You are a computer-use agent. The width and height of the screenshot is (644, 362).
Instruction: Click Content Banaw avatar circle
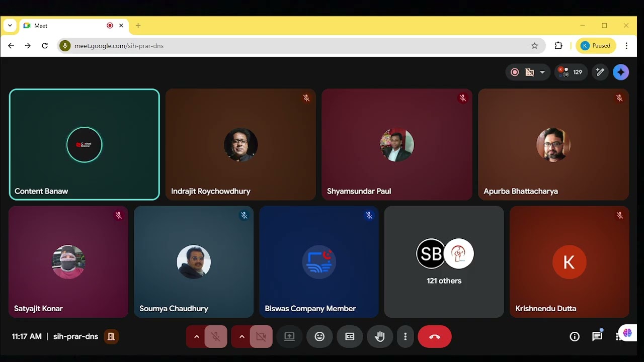coord(85,145)
